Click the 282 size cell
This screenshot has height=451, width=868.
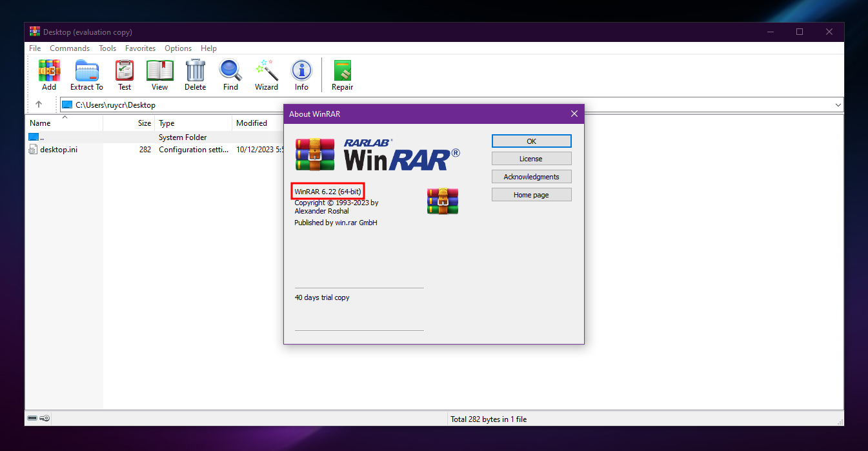click(145, 150)
